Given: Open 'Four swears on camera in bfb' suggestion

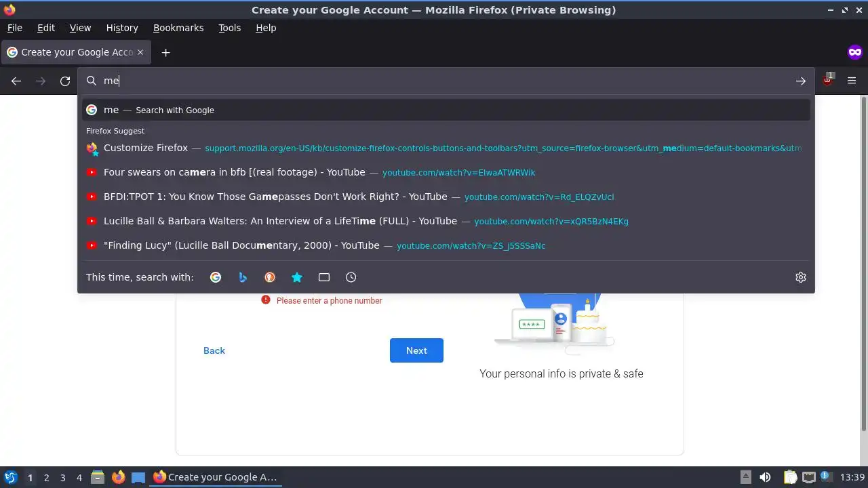Looking at the screenshot, I should point(446,172).
